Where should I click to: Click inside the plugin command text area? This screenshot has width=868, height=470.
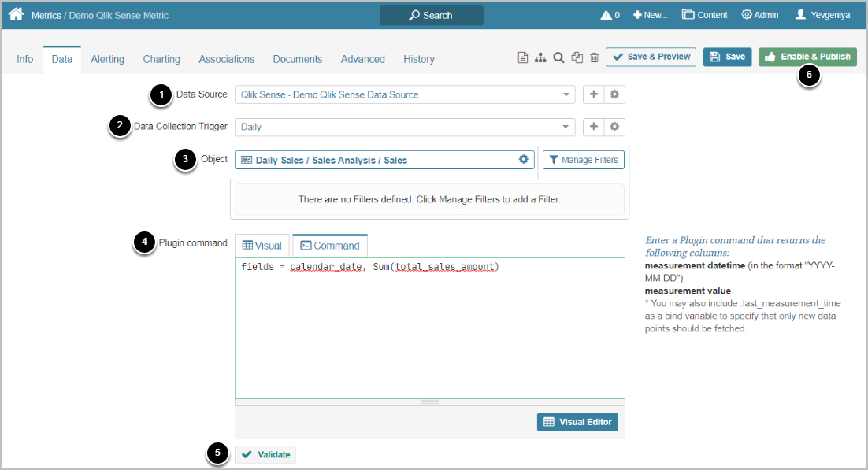tap(429, 328)
